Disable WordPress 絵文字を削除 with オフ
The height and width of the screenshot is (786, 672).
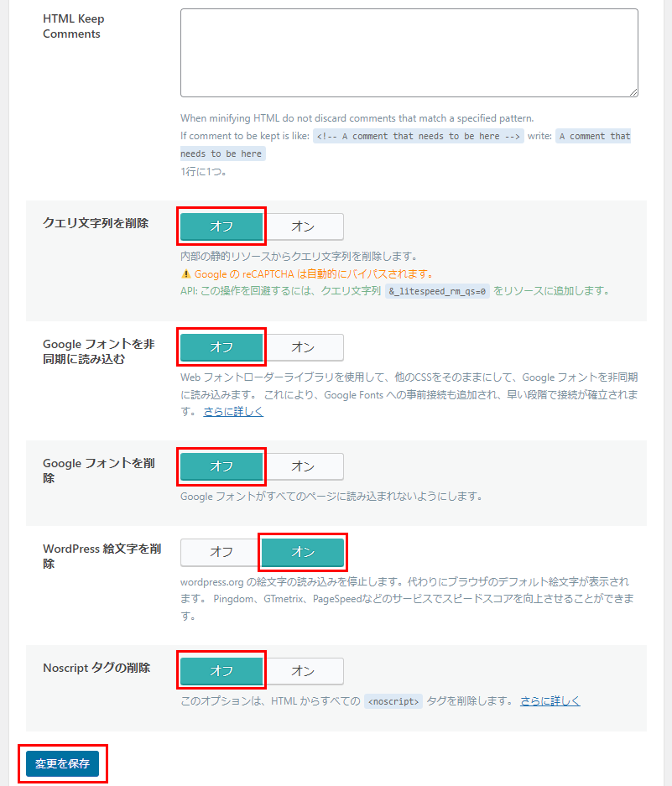(221, 552)
